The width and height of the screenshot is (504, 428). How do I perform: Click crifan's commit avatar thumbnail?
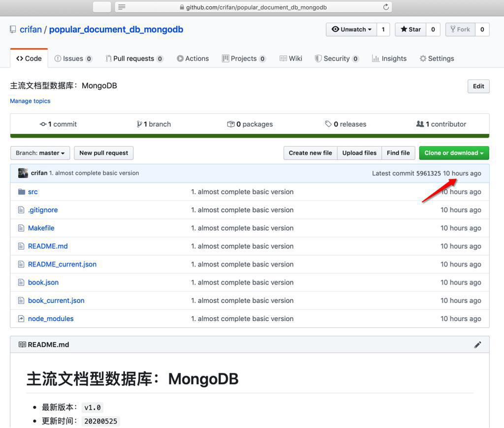23,173
